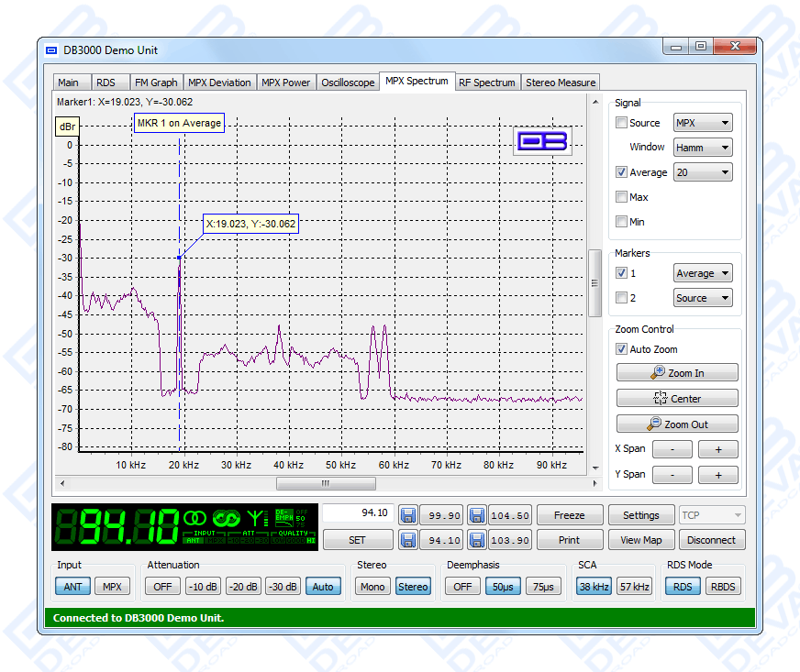Click the blue DB logo on the graph
The image size is (800, 672).
pyautogui.click(x=542, y=140)
